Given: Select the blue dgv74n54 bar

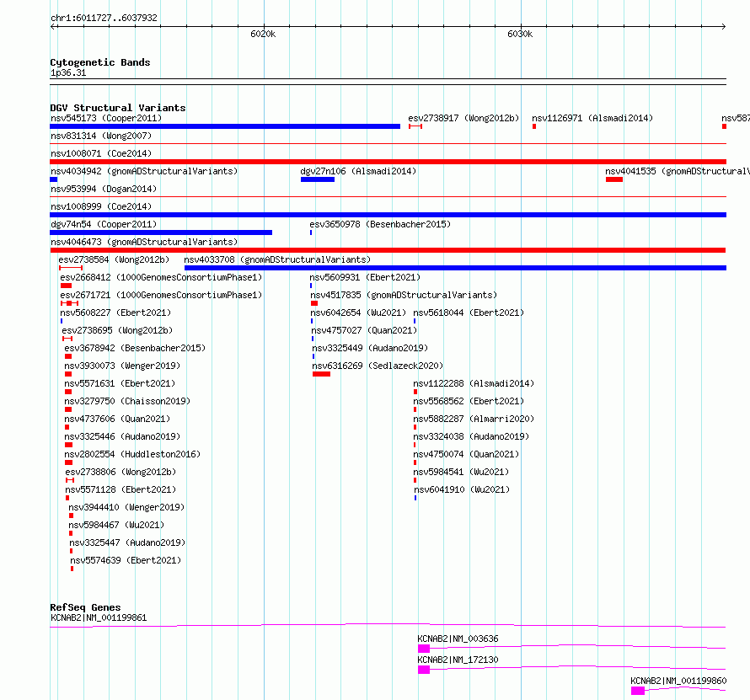Looking at the screenshot, I should 161,232.
